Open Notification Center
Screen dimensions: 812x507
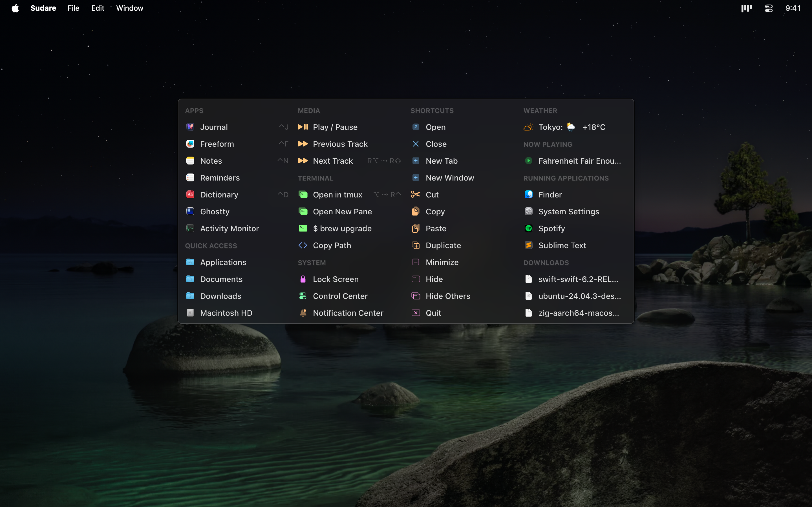[x=348, y=313]
